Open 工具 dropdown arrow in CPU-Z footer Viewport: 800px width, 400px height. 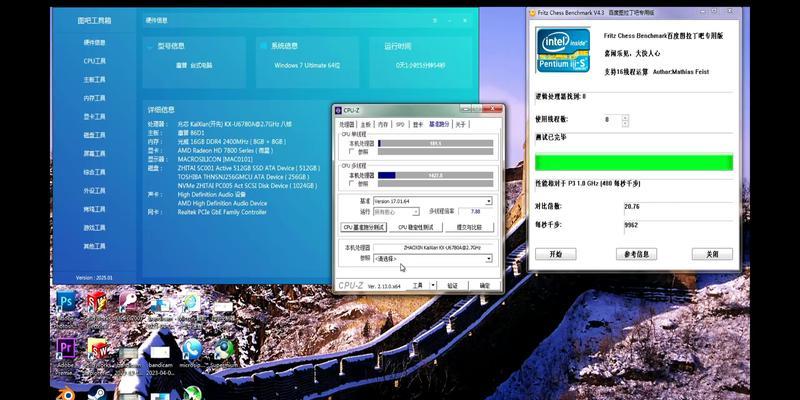click(x=433, y=286)
